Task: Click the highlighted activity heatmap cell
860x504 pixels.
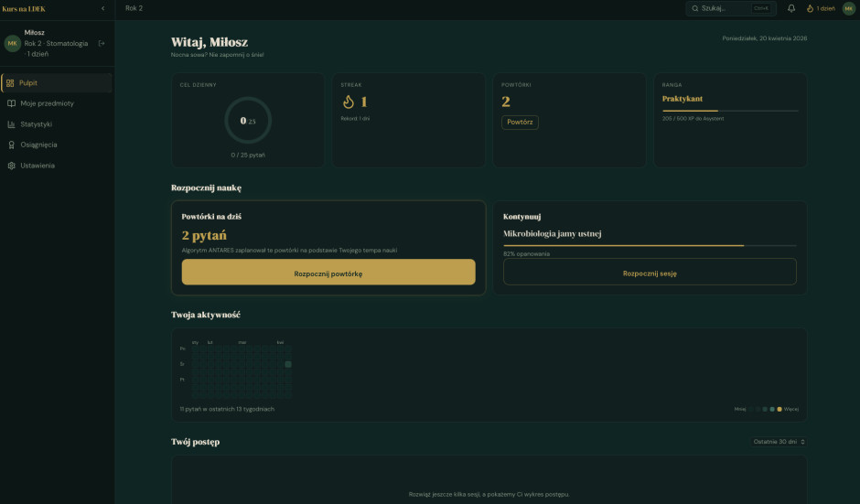Action: coord(288,364)
